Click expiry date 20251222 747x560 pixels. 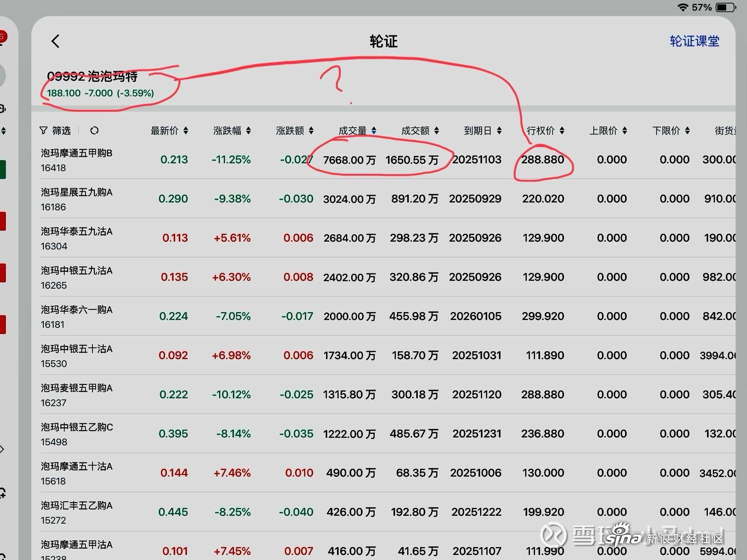point(476,512)
